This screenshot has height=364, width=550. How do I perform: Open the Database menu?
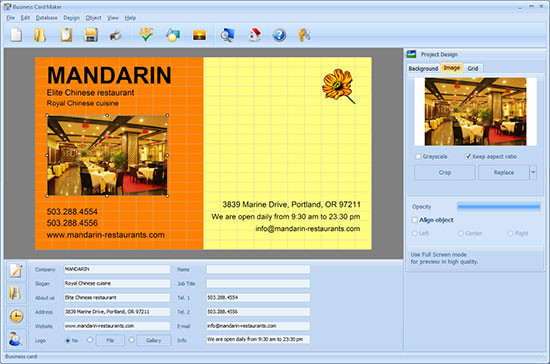pyautogui.click(x=46, y=18)
